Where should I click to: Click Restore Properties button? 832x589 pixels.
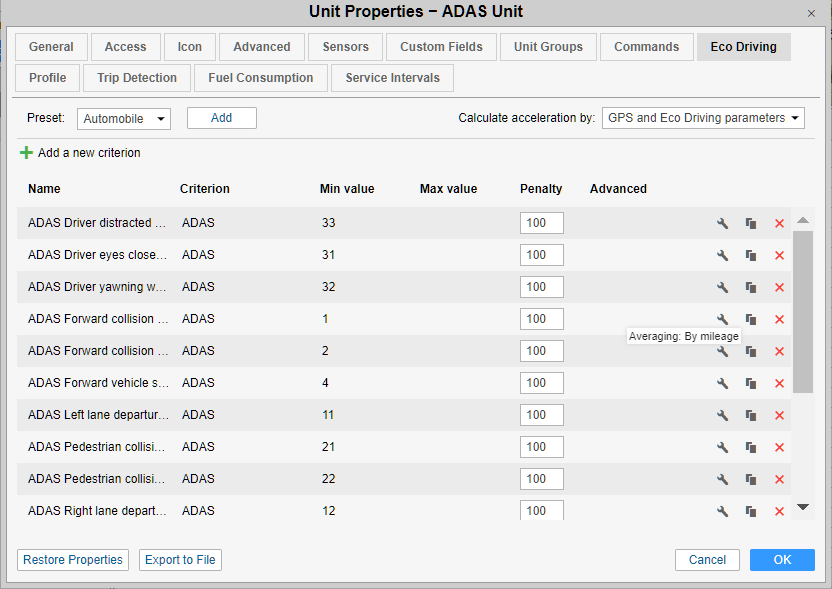(73, 560)
